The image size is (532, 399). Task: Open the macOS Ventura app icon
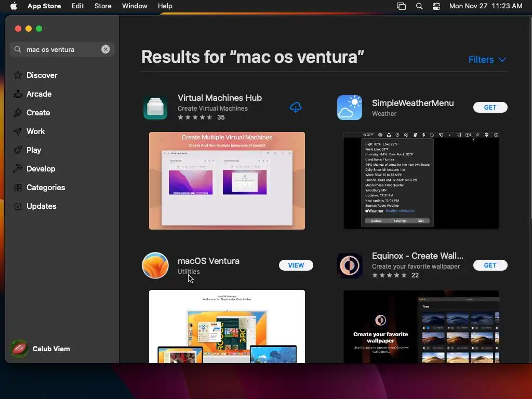[x=155, y=265]
